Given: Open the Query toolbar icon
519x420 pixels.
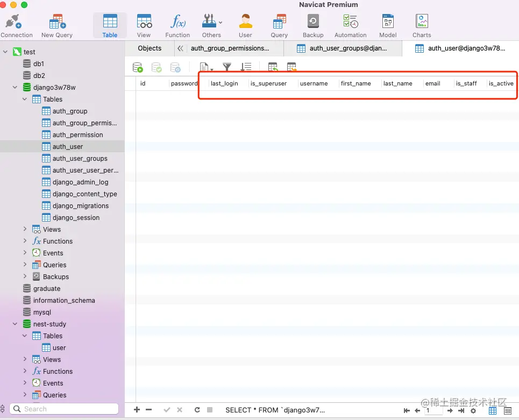Looking at the screenshot, I should click(x=279, y=26).
